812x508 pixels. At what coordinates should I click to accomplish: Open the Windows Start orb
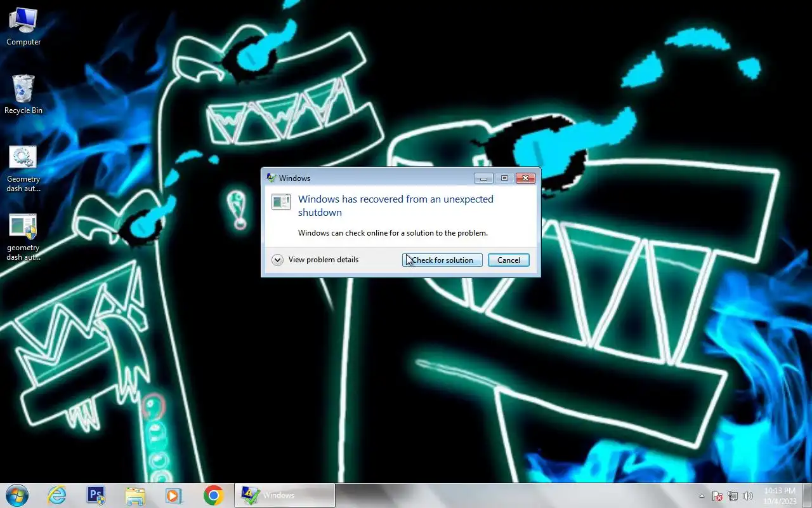pos(17,495)
